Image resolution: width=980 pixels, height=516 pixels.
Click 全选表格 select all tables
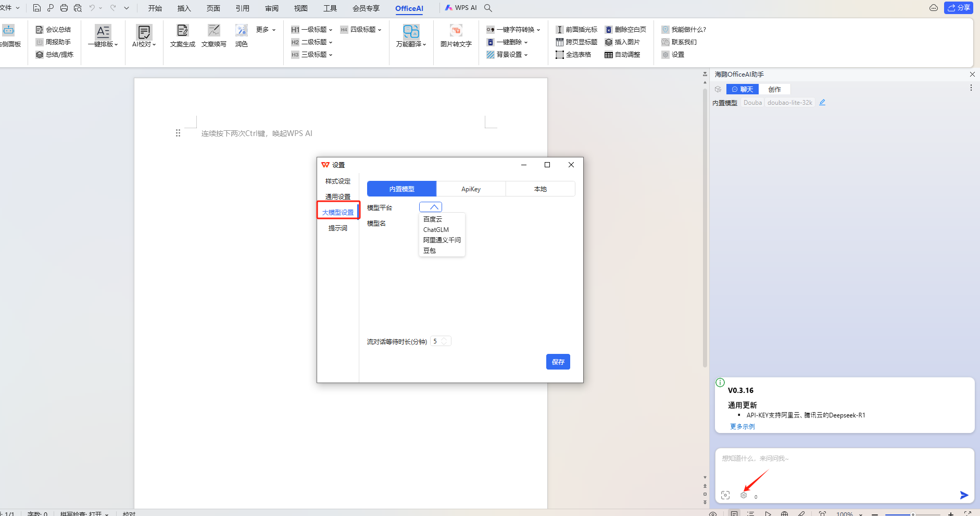click(x=573, y=55)
